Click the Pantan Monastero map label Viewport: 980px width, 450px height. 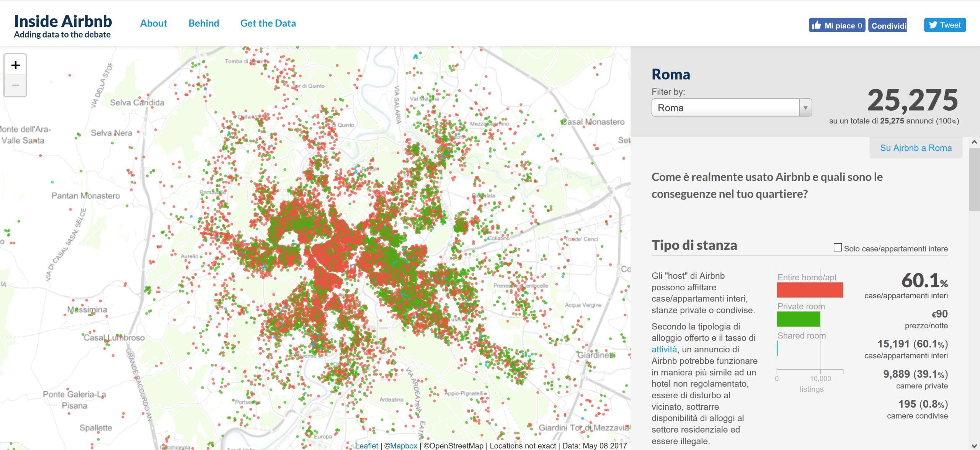[x=86, y=196]
